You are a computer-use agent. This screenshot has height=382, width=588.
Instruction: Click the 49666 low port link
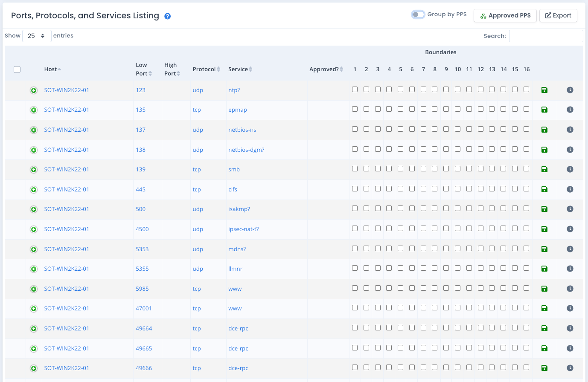pyautogui.click(x=144, y=368)
